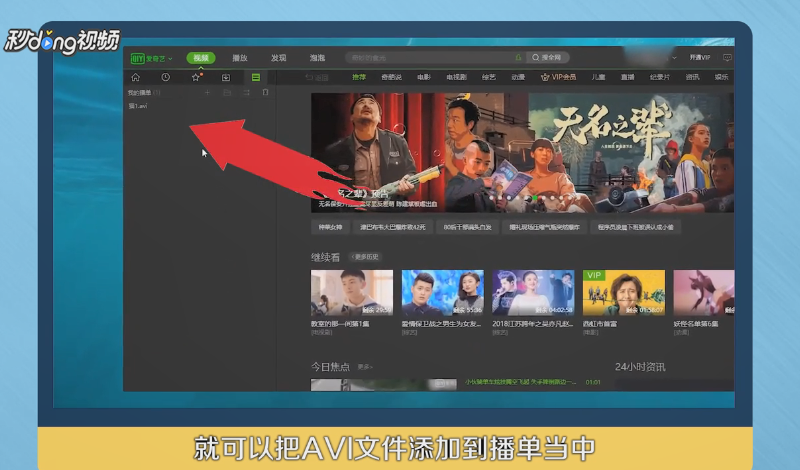
Task: Open the 更多 link beside 今日焦点
Action: (365, 367)
